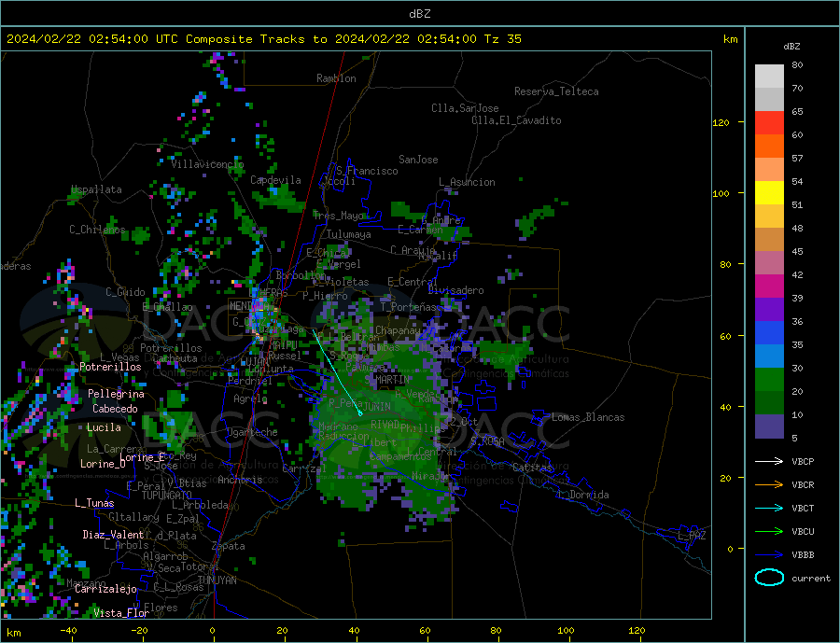The image size is (840, 643).
Task: Click the Divisadero label on map
Action: click(455, 290)
